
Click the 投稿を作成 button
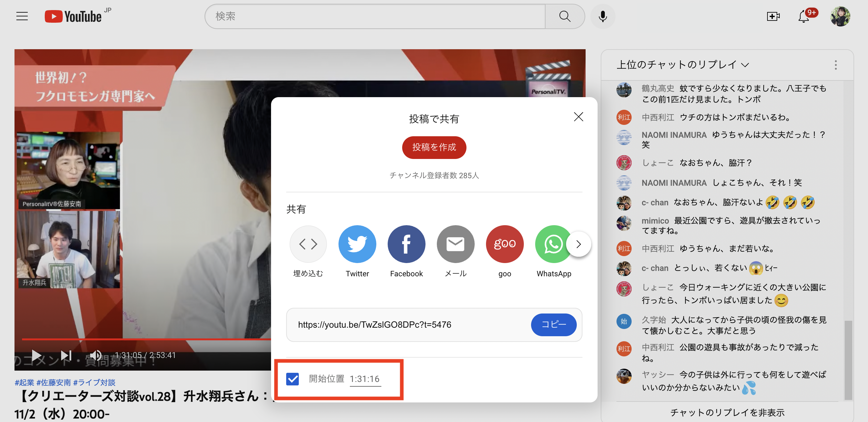tap(433, 147)
